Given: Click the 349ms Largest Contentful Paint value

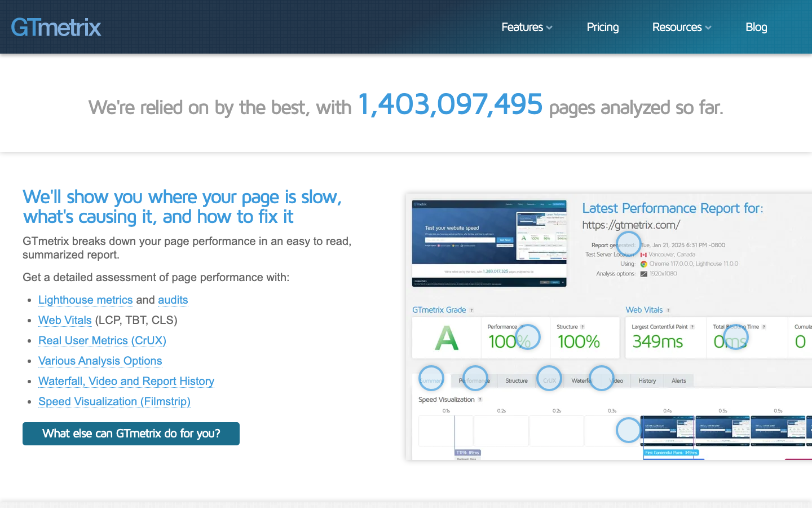Looking at the screenshot, I should tap(657, 341).
